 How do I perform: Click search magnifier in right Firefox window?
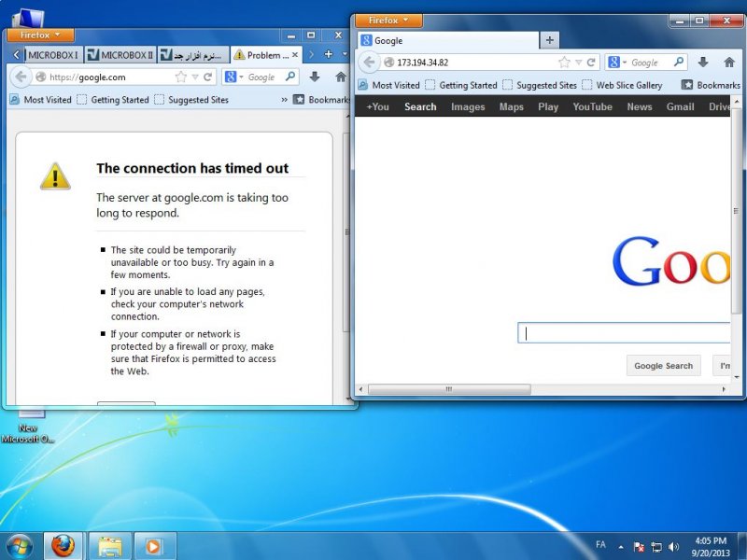coord(679,62)
